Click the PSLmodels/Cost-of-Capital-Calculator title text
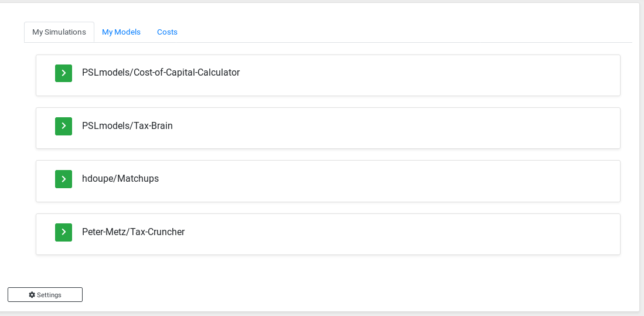The width and height of the screenshot is (644, 316). pyautogui.click(x=161, y=73)
